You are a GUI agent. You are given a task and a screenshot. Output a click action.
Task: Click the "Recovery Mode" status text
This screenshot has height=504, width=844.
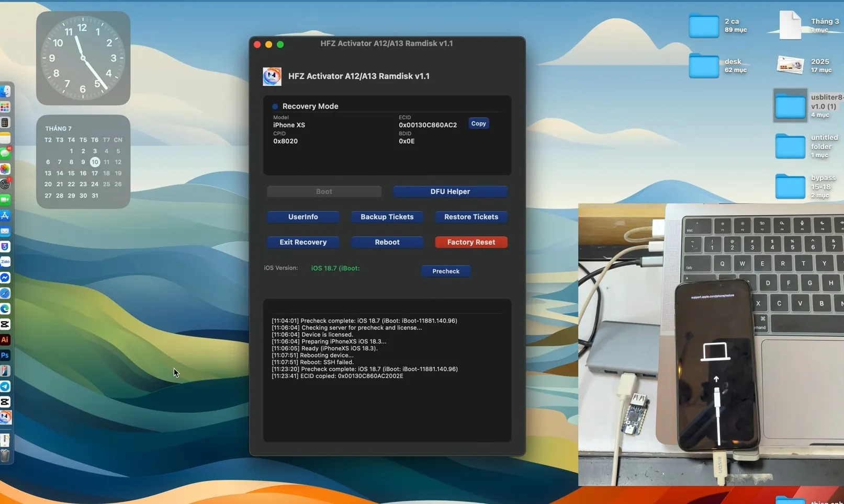(x=310, y=106)
